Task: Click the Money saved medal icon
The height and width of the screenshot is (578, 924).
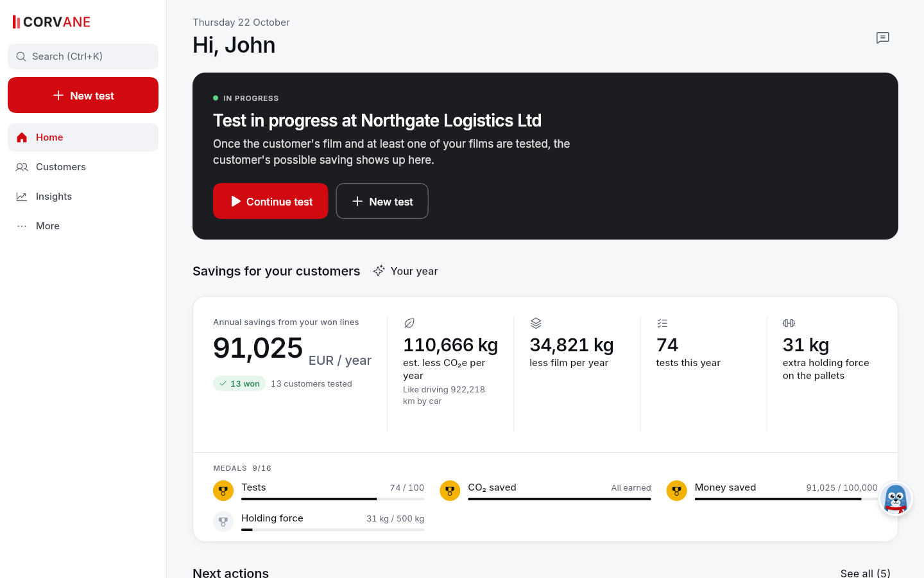Action: pos(676,491)
